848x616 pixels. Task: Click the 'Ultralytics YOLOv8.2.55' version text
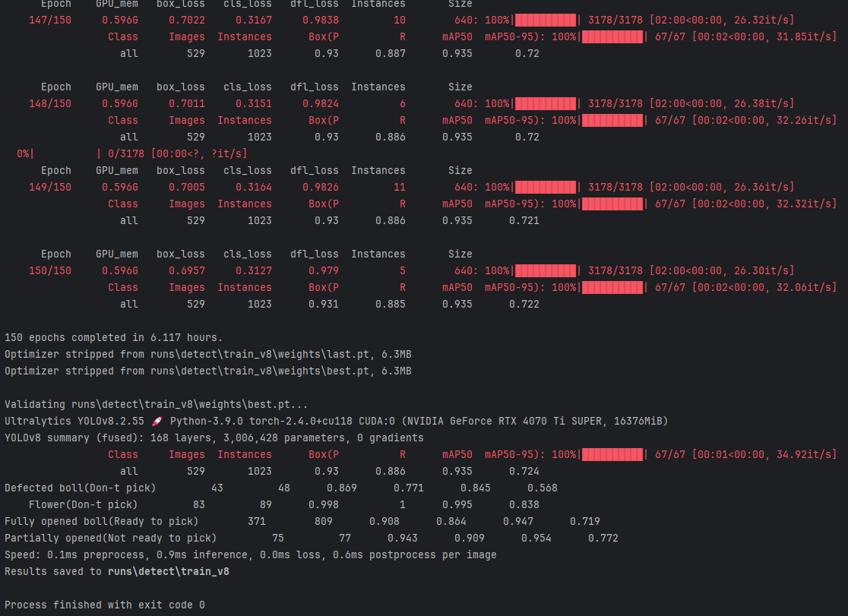point(74,422)
